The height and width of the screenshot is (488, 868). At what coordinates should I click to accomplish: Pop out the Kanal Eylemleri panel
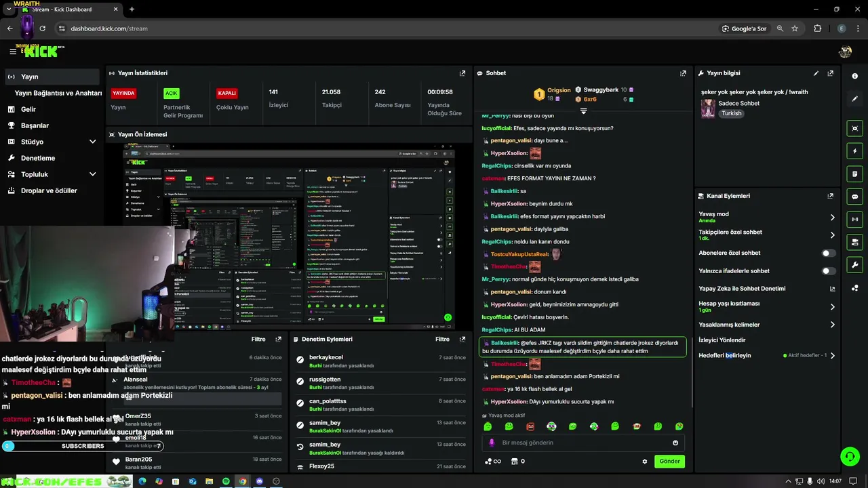830,196
